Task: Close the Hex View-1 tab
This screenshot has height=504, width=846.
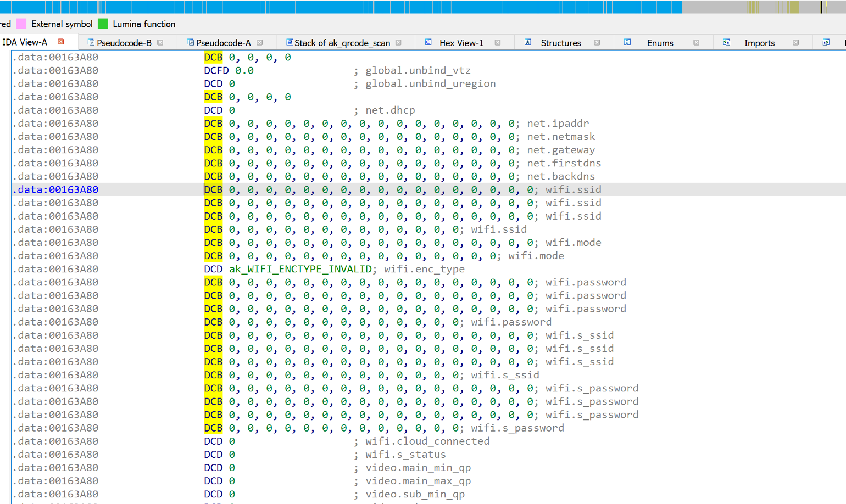Action: (x=498, y=42)
